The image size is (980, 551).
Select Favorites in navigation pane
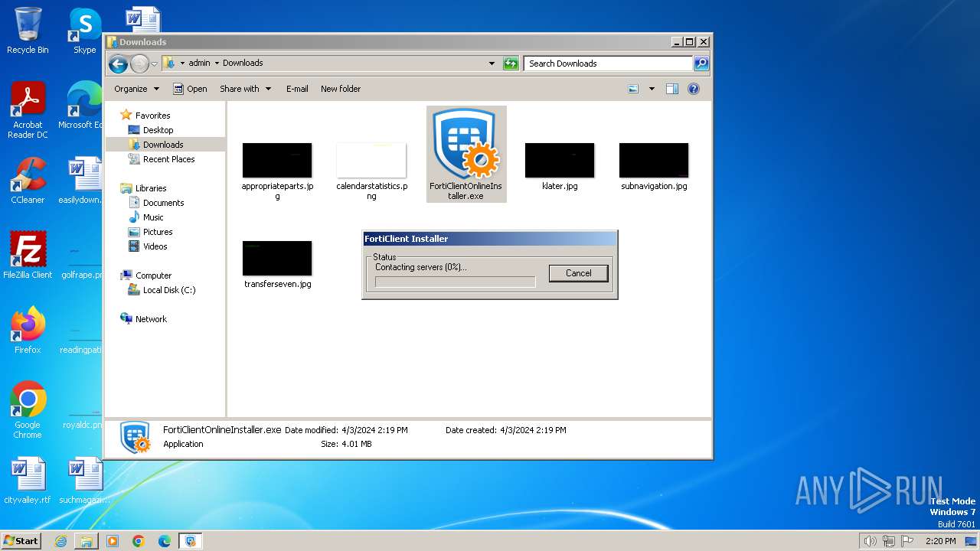pyautogui.click(x=145, y=116)
